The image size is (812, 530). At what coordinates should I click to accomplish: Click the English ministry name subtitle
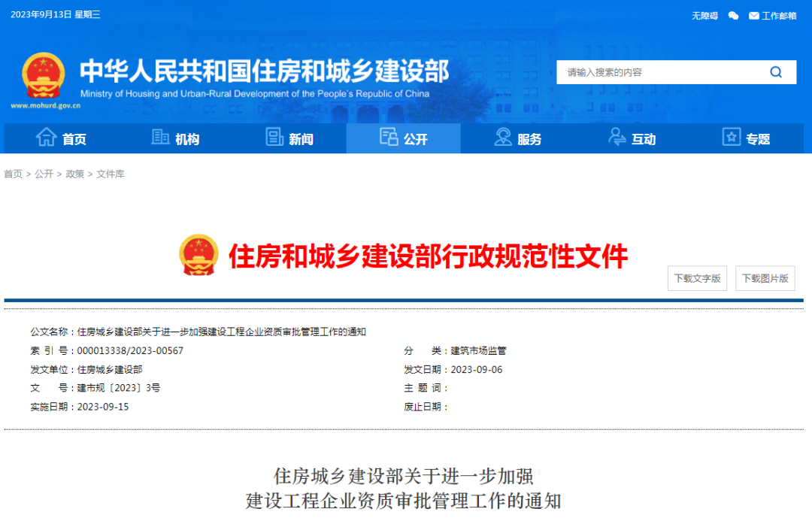click(x=255, y=94)
